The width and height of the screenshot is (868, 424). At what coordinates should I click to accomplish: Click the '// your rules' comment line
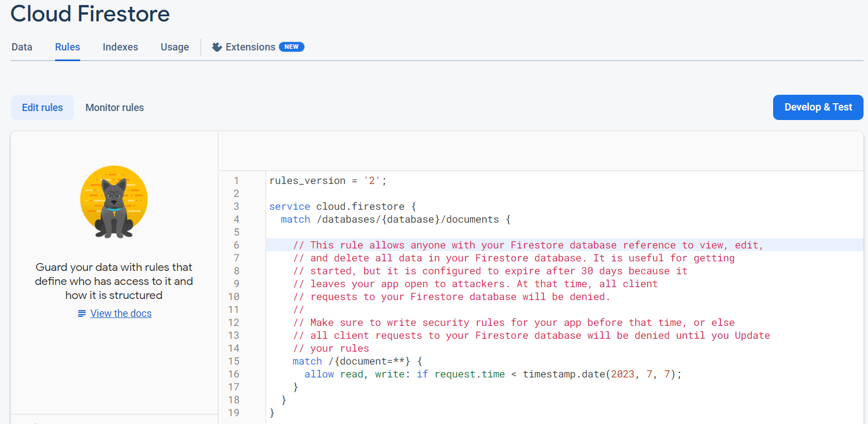pyautogui.click(x=331, y=348)
